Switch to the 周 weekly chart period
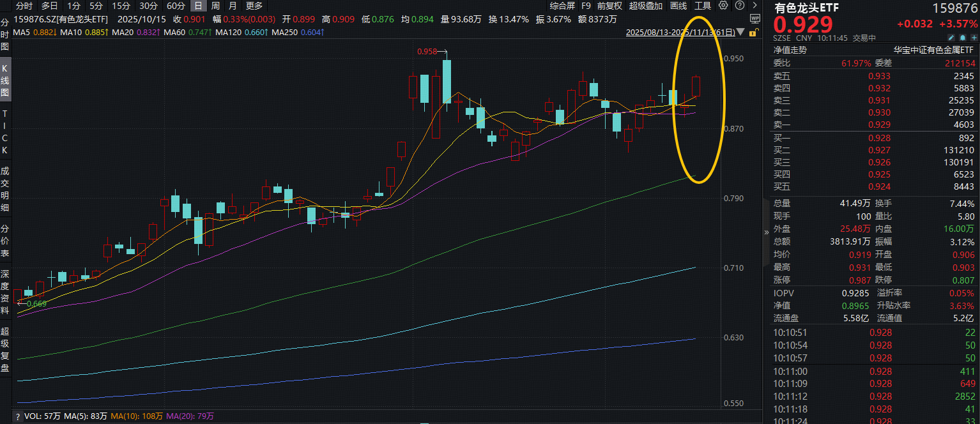This screenshot has width=980, height=424. [215, 6]
